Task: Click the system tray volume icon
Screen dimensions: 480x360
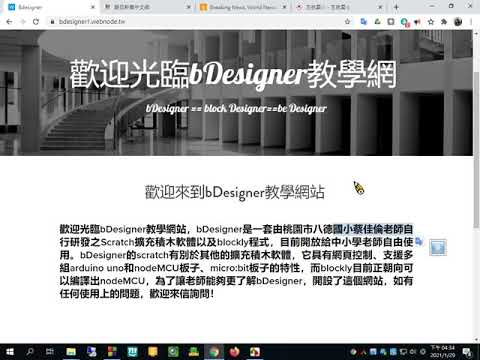Action: click(413, 352)
